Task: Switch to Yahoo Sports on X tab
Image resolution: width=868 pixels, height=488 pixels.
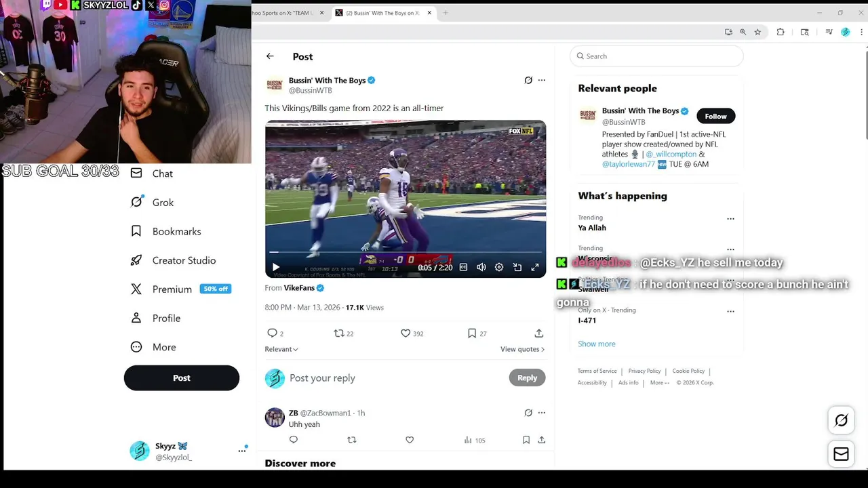Action: [283, 13]
